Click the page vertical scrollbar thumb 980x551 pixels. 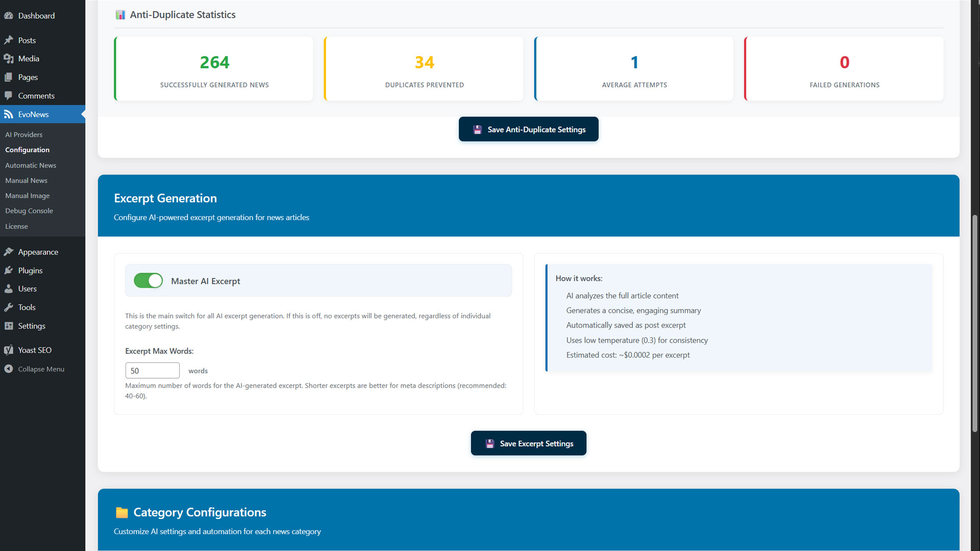point(975,324)
